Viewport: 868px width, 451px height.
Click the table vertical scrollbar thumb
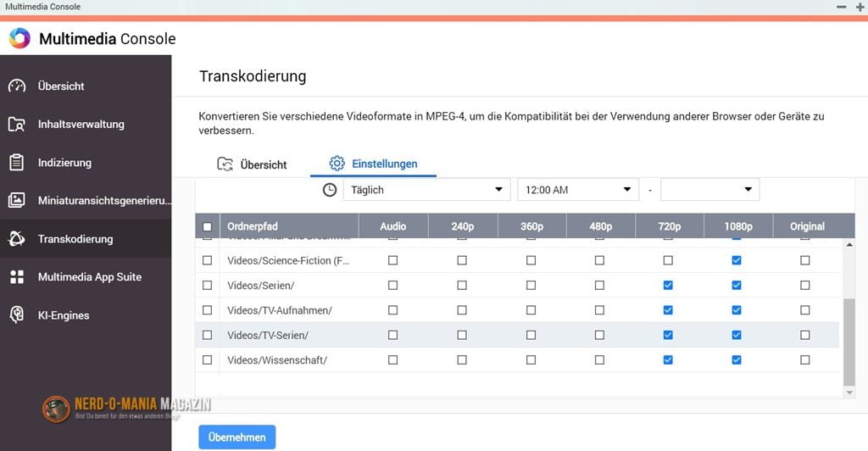[x=849, y=342]
